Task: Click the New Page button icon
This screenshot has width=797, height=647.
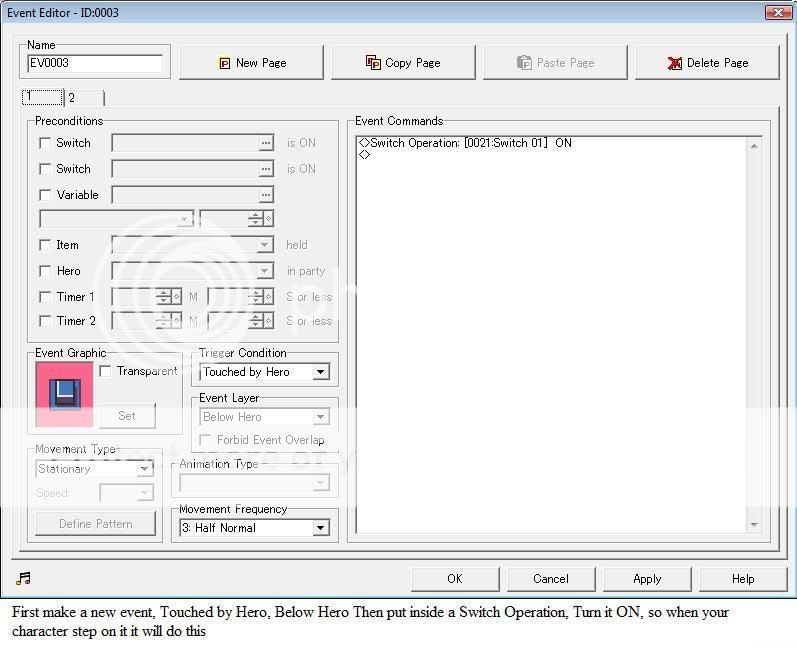Action: click(225, 63)
